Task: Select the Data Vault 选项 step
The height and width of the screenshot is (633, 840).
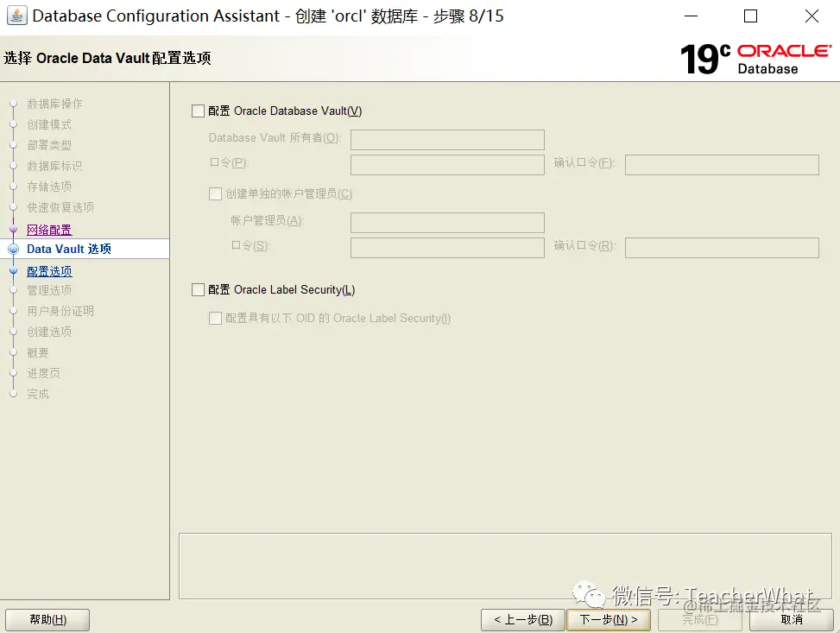Action: tap(69, 249)
